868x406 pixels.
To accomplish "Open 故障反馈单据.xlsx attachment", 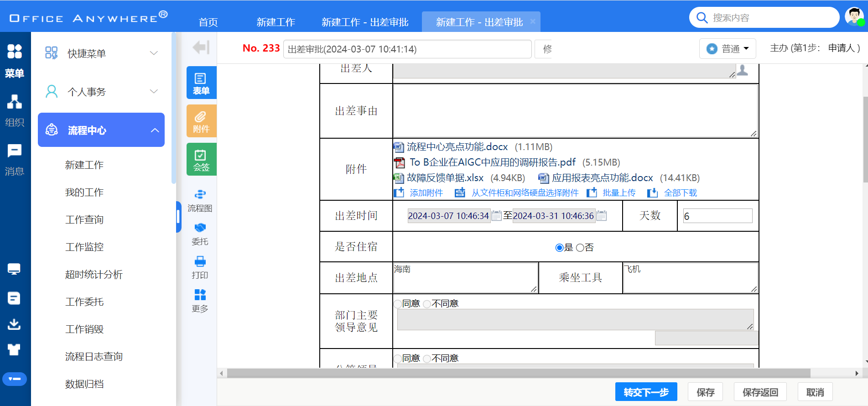I will coord(445,178).
